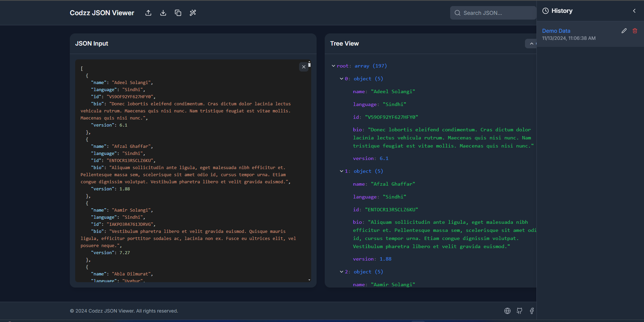Click the bio "Donec lobortis" tree value
This screenshot has width=644, height=322.
tap(443, 138)
